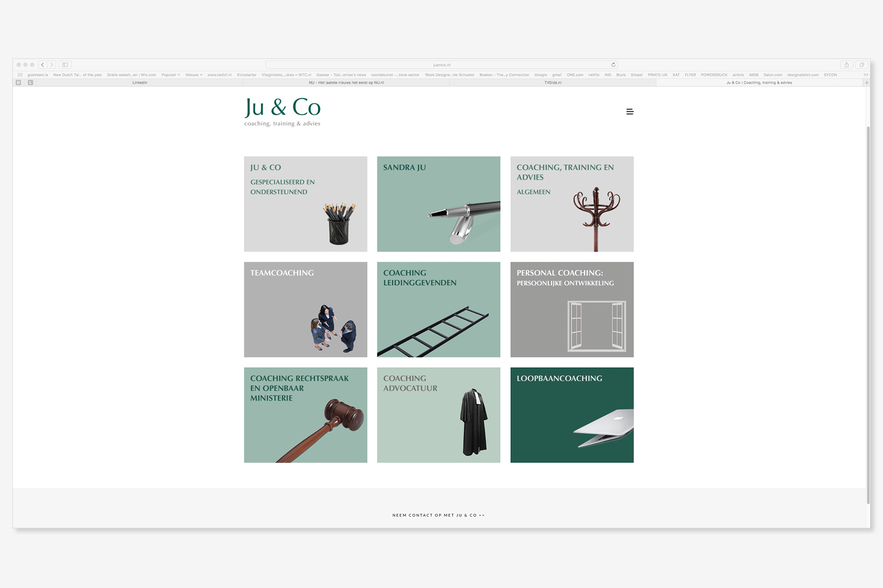883x588 pixels.
Task: Toggle the Safari sidebar button
Action: (65, 65)
